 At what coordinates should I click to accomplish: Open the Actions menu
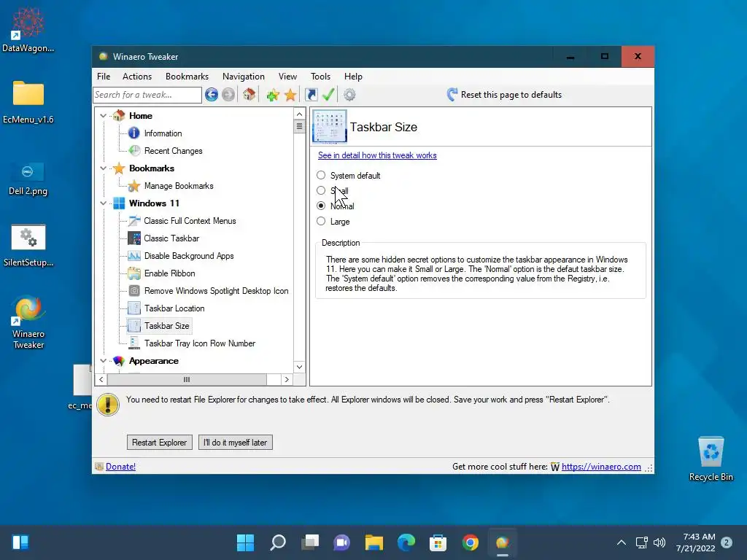137,76
